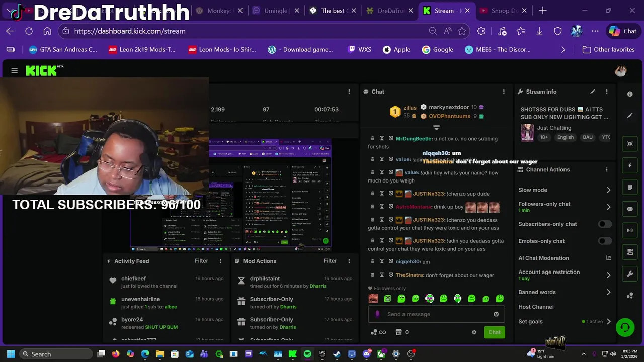Open Copilot Chat in browser toolbar

pos(623,31)
